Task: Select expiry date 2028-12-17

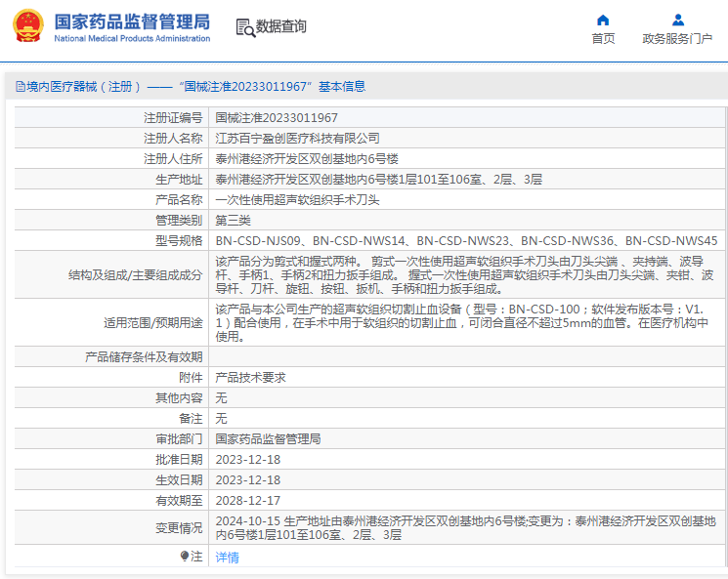Action: [x=248, y=501]
